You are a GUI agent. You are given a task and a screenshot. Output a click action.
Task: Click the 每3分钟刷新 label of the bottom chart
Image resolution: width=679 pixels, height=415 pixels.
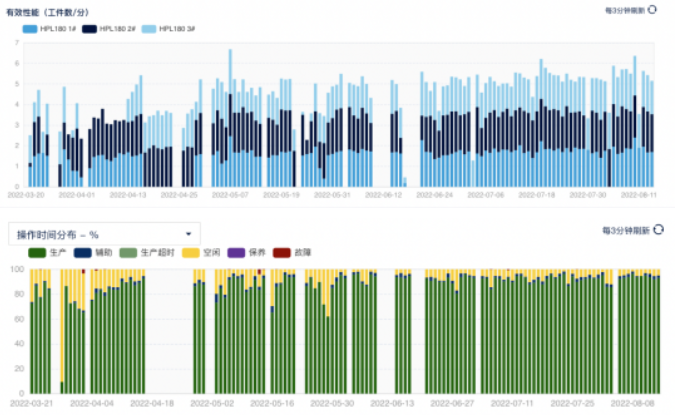pyautogui.click(x=626, y=230)
